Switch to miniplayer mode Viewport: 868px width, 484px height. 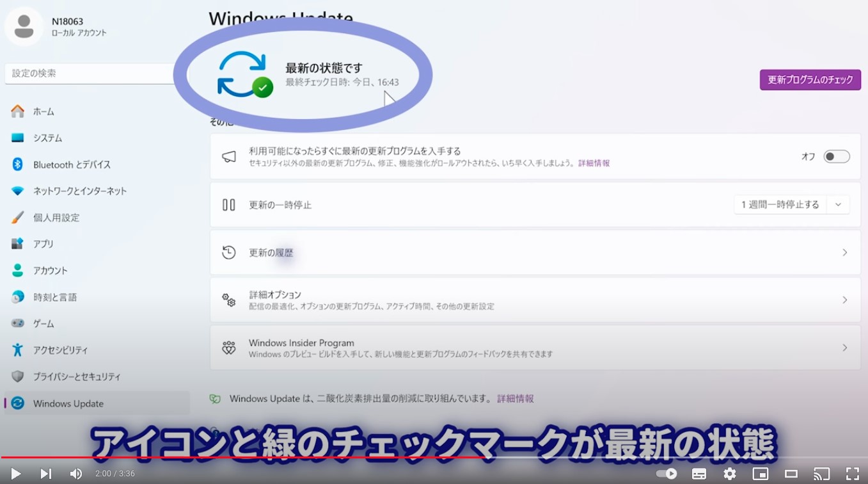[x=761, y=474]
